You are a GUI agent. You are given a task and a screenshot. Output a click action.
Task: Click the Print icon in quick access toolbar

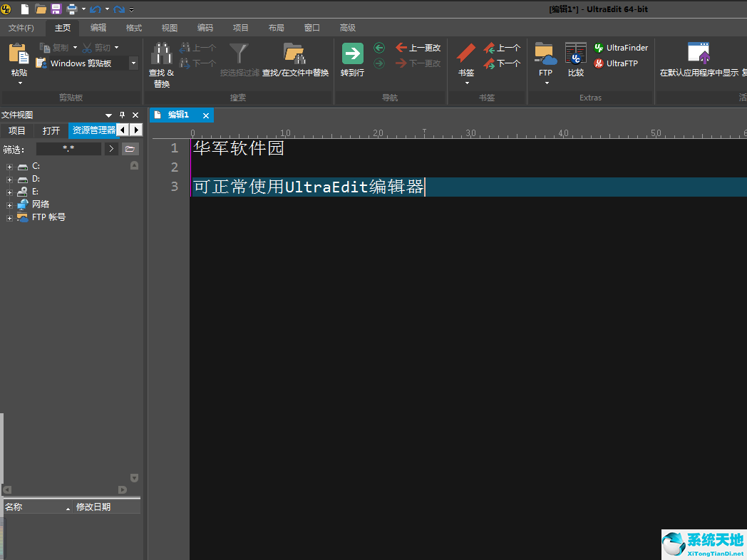pos(72,9)
